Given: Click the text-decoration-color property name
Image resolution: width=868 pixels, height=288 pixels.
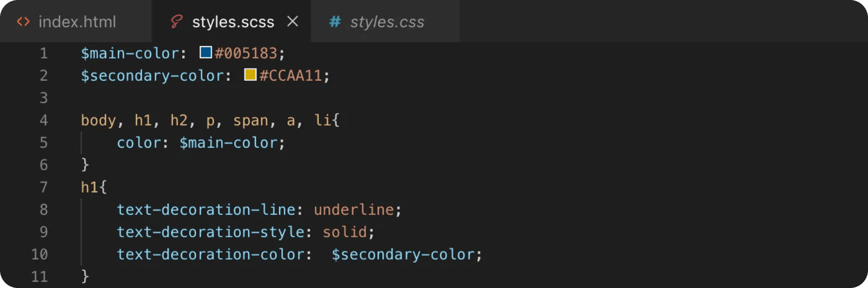Looking at the screenshot, I should pos(211,254).
